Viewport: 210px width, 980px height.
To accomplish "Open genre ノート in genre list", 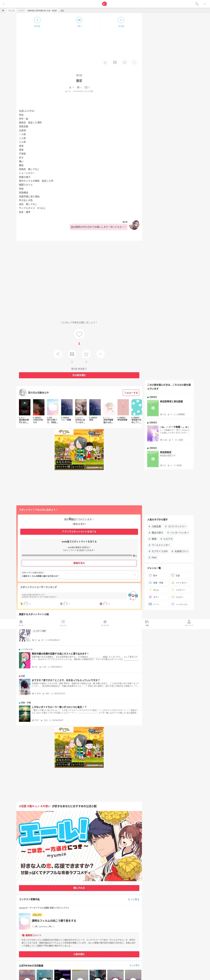I will pos(158,604).
